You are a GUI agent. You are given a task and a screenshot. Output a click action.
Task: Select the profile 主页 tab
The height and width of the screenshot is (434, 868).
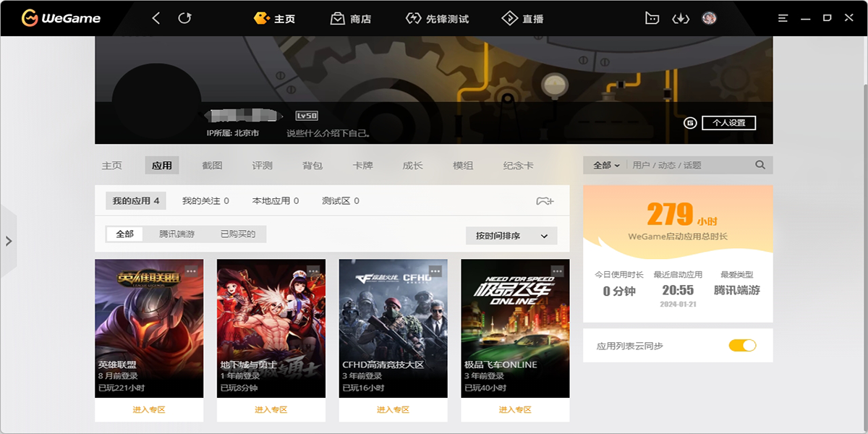click(112, 166)
